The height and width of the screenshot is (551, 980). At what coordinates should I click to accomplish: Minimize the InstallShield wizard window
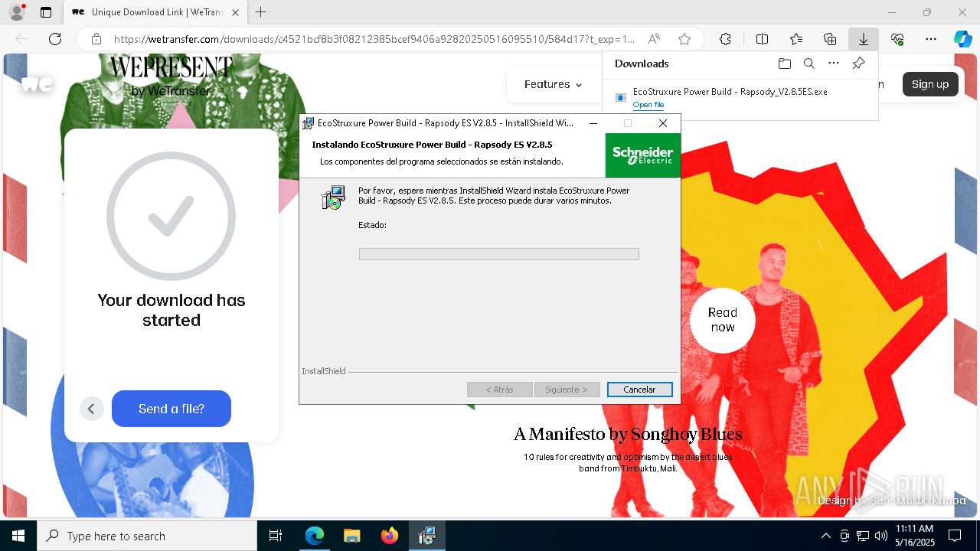593,123
